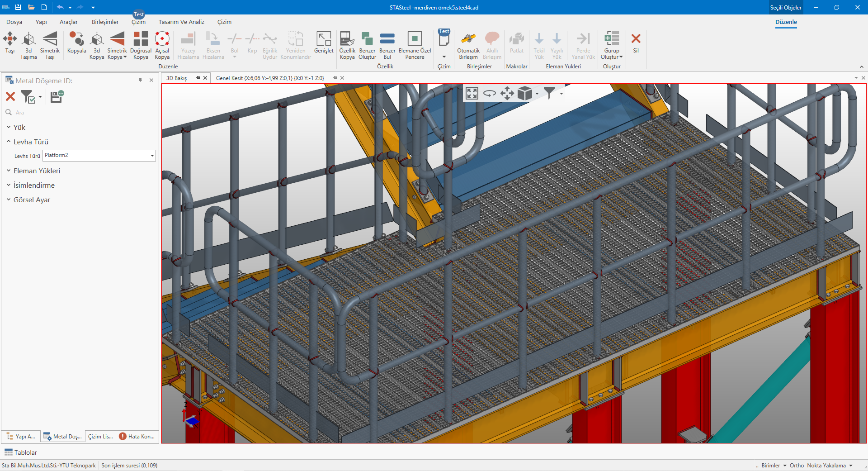
Task: Toggle Ortho mode in status bar
Action: coord(797,466)
